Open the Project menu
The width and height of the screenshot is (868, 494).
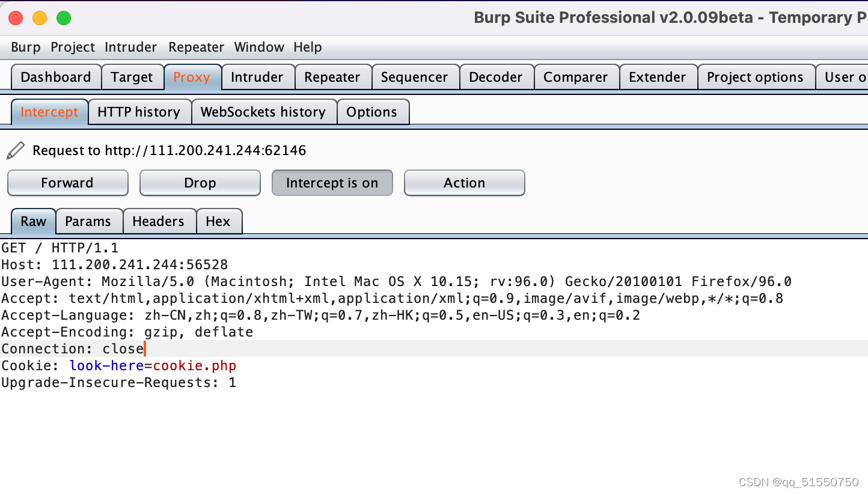click(x=73, y=47)
